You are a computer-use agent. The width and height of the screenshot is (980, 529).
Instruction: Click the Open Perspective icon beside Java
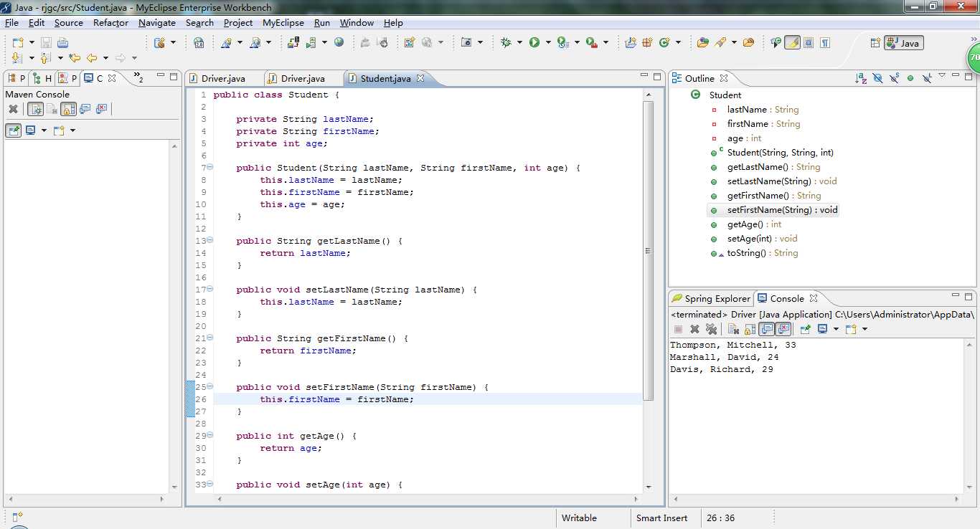(875, 43)
